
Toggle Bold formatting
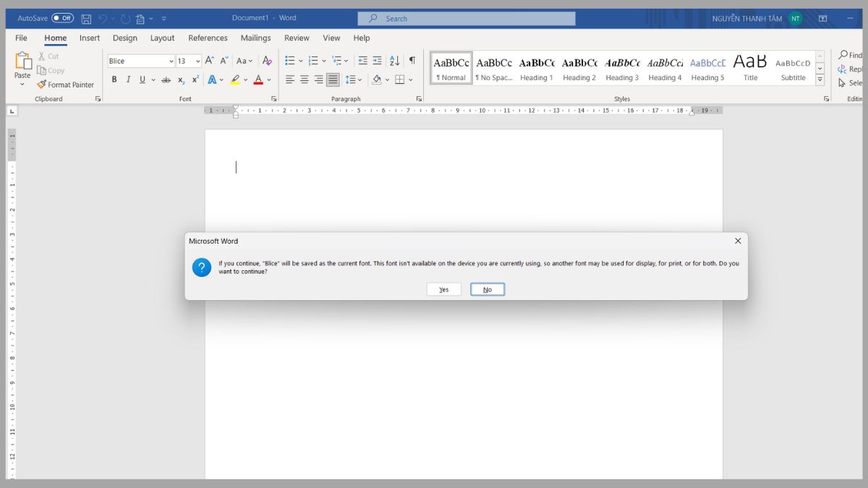click(114, 80)
